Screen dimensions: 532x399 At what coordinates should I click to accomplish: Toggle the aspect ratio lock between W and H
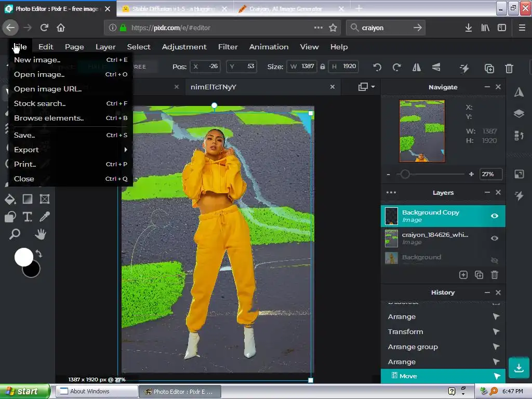[x=322, y=66]
